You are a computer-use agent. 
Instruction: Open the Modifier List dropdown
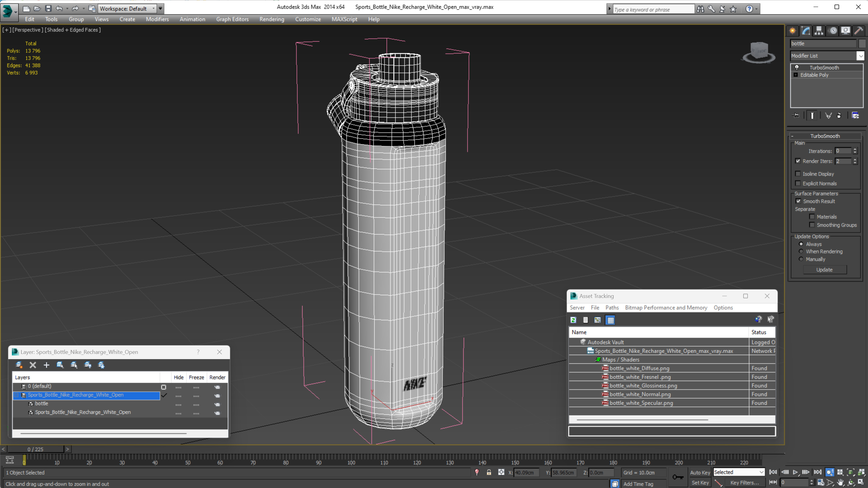click(x=860, y=56)
